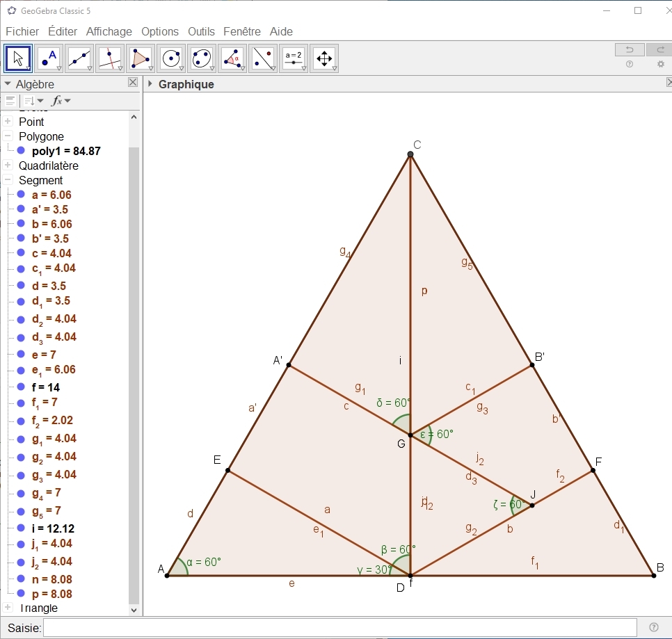The image size is (672, 639).
Task: Select the Point tool
Action: (49, 58)
